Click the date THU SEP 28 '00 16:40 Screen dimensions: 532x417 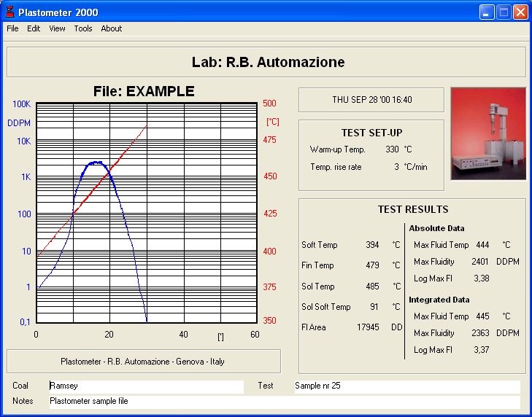tap(372, 100)
